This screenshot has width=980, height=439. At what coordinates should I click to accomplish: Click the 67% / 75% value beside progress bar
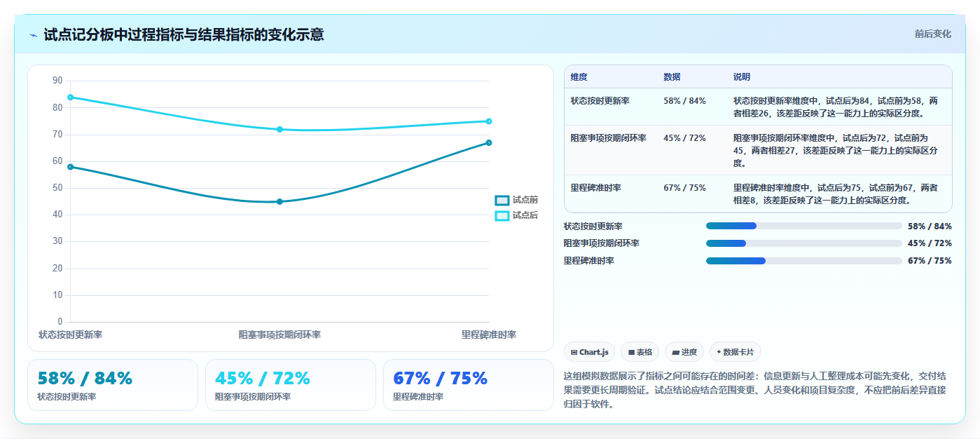pyautogui.click(x=930, y=261)
